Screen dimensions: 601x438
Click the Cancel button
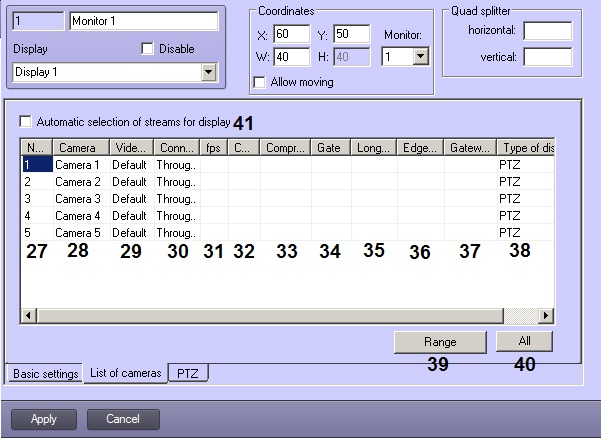pos(123,419)
